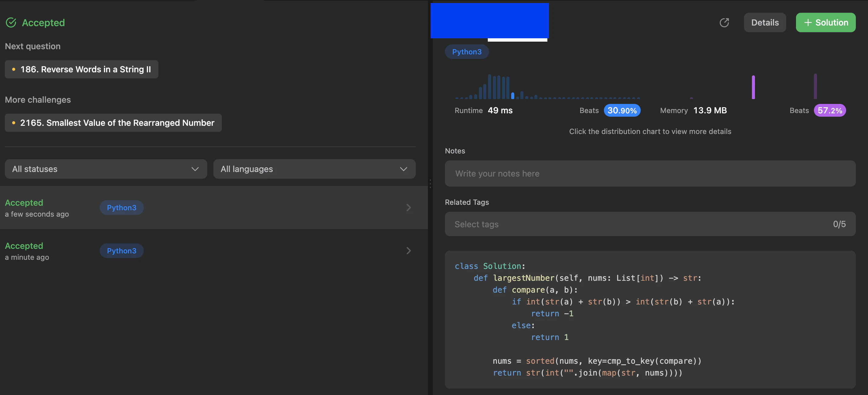Open challenge 2165. Smallest Value of the Rearranged Number
The image size is (868, 395).
[x=113, y=123]
